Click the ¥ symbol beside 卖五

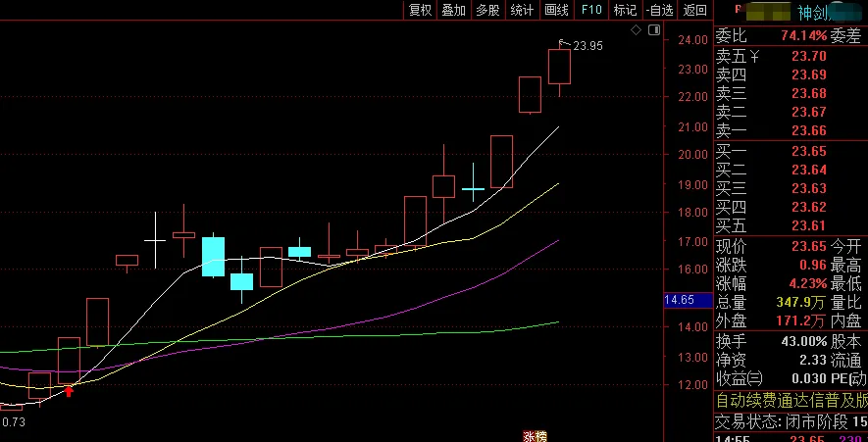(754, 56)
